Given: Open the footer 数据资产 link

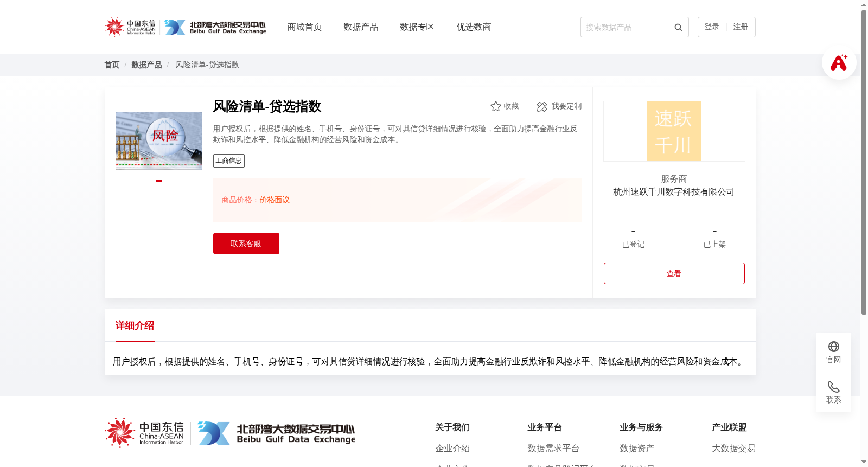Looking at the screenshot, I should click(637, 449).
